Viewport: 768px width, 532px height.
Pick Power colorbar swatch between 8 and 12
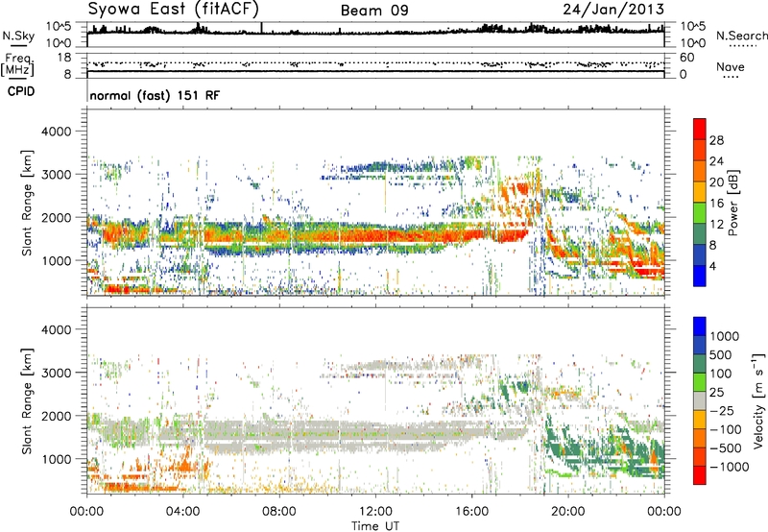pos(700,233)
